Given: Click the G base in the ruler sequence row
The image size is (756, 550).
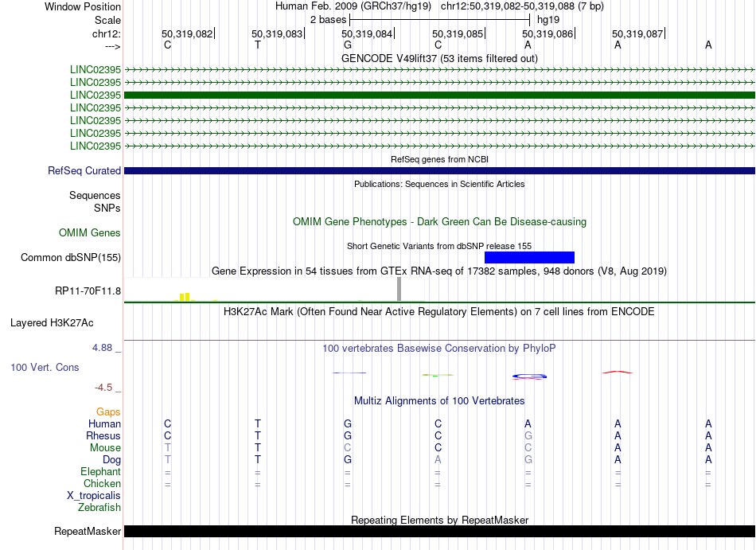Looking at the screenshot, I should click(x=348, y=45).
